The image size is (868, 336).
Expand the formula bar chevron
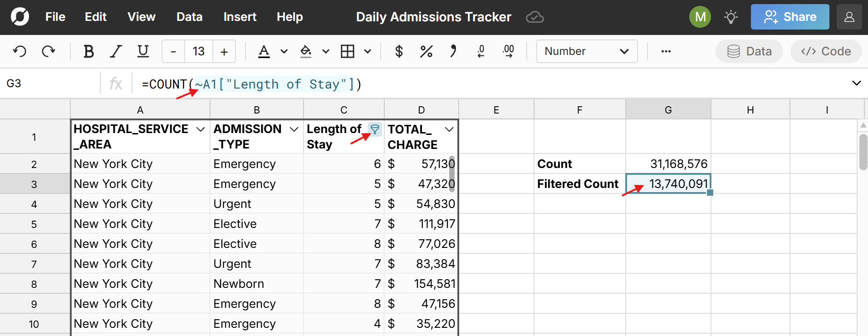click(857, 83)
